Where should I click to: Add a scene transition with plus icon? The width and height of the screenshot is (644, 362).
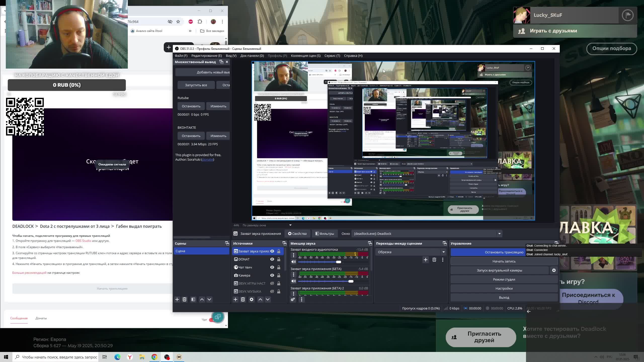coord(426,260)
